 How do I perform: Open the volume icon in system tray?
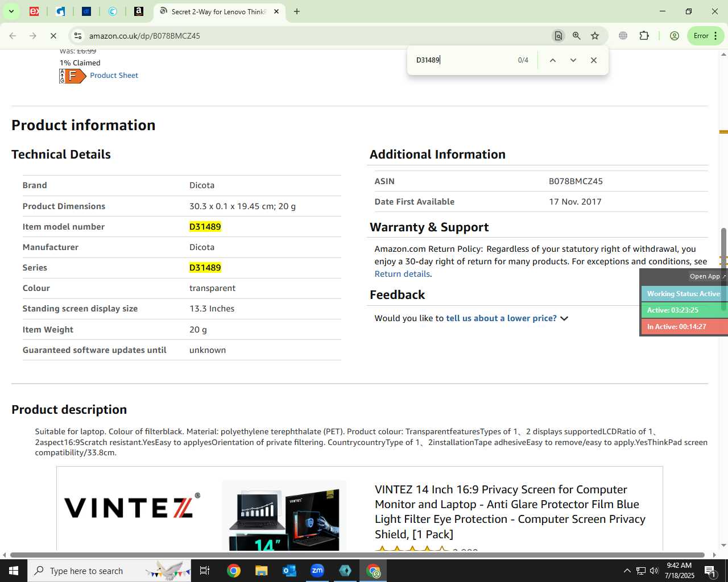click(x=654, y=571)
